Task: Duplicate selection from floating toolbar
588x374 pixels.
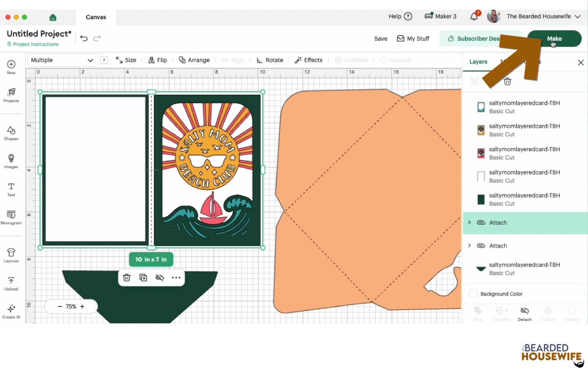Action: (143, 278)
